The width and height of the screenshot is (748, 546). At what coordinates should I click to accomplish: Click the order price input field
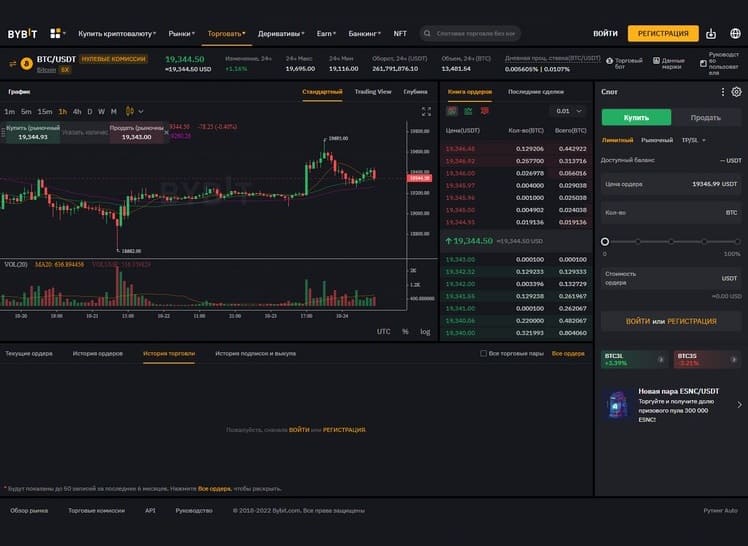pos(671,184)
